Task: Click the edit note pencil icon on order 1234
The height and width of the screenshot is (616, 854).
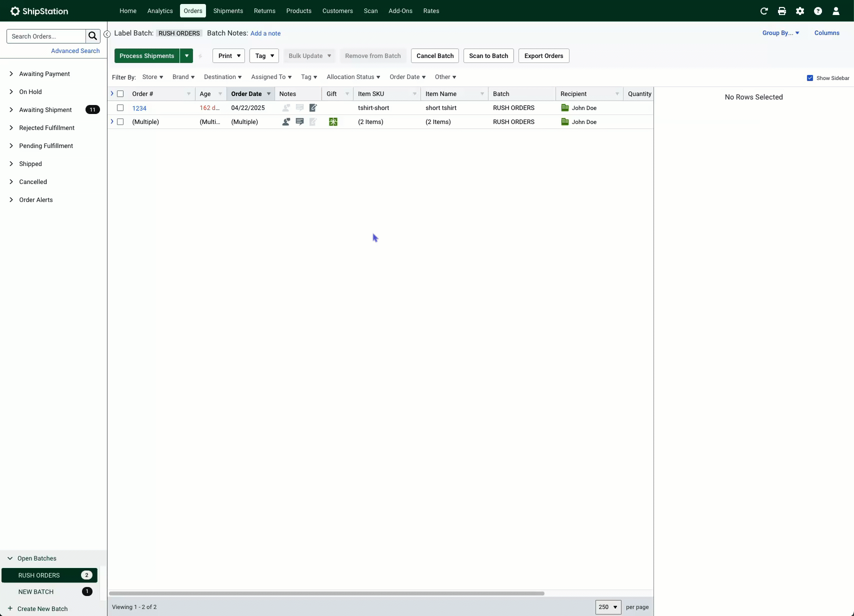Action: tap(313, 107)
